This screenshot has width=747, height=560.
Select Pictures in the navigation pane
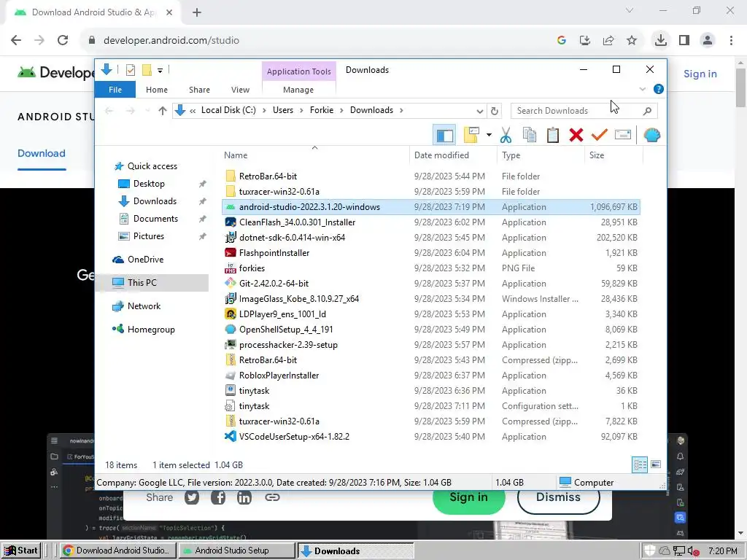click(x=149, y=236)
